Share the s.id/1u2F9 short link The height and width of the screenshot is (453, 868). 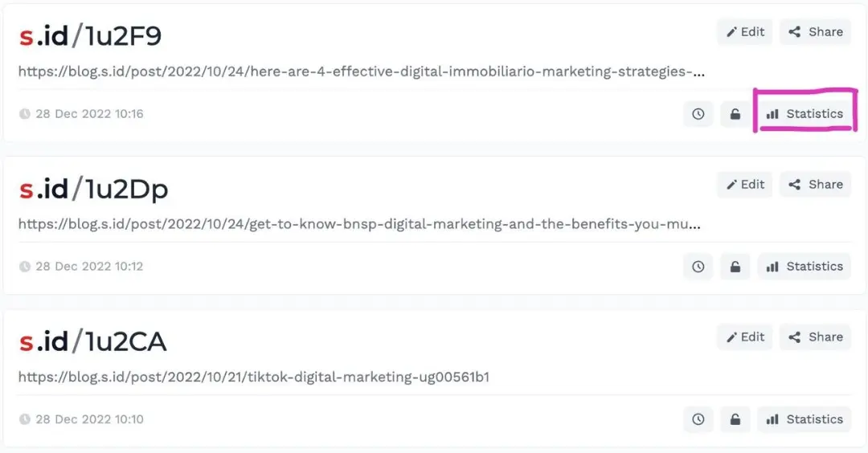pos(816,32)
